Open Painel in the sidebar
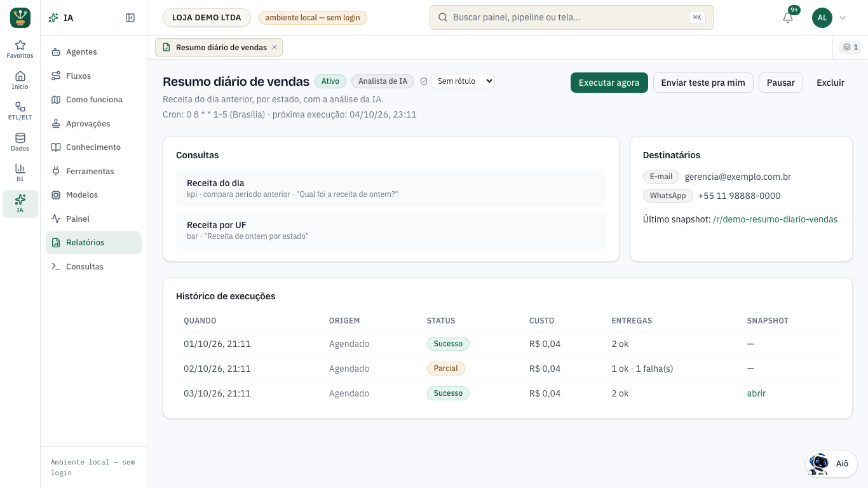 coord(93,219)
